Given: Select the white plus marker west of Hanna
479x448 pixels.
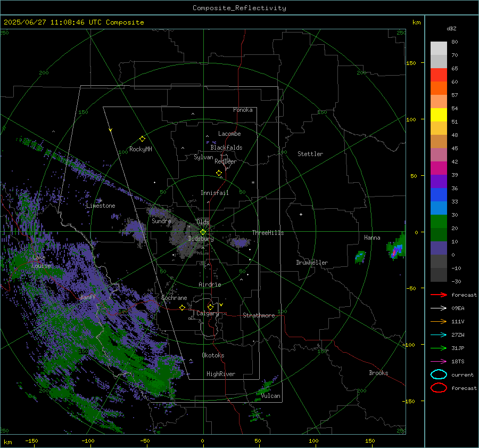Looking at the screenshot, I should [x=301, y=214].
